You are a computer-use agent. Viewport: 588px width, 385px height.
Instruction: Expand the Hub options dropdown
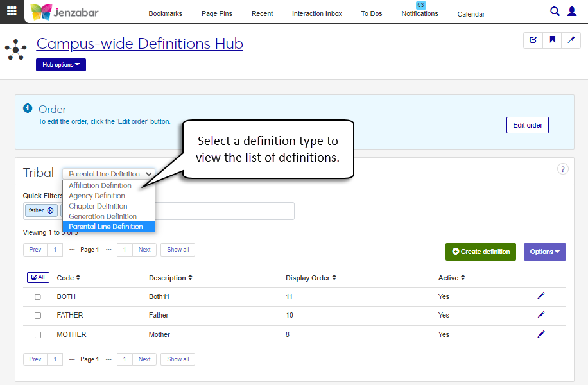pos(61,65)
